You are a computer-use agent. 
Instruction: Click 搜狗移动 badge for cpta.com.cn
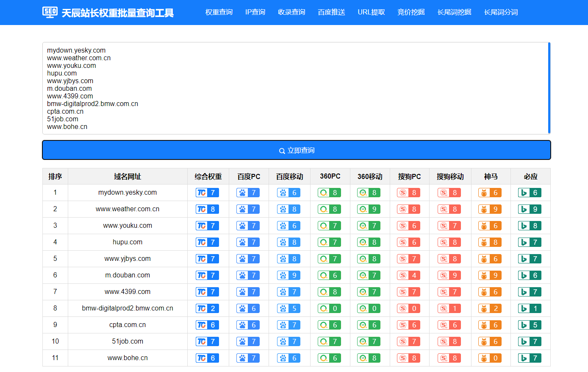click(x=449, y=325)
